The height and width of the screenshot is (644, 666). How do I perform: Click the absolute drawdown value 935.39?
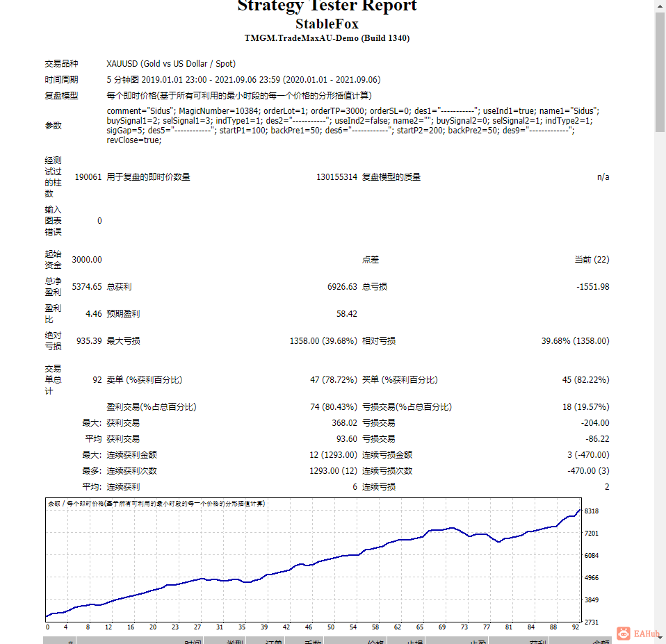pos(89,341)
